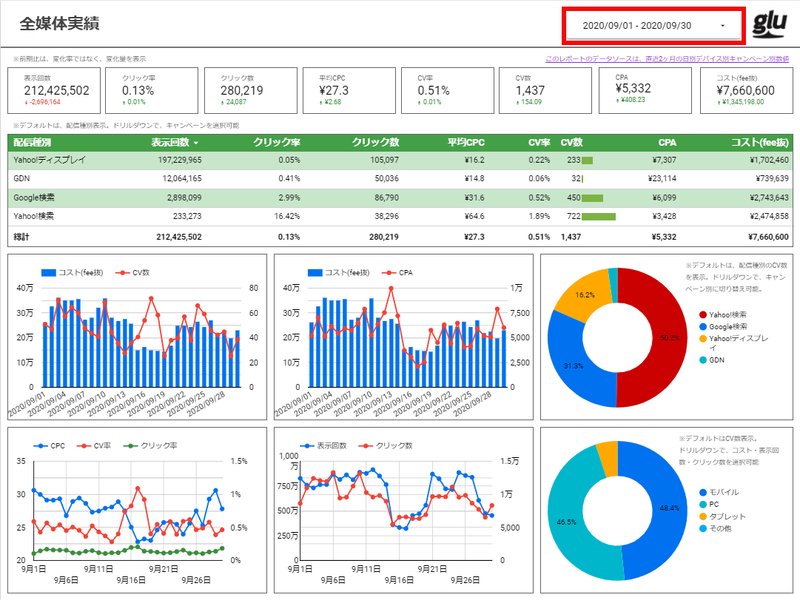The width and height of the screenshot is (800, 600).
Task: Click the 16.42% click rate cell
Action: [287, 216]
